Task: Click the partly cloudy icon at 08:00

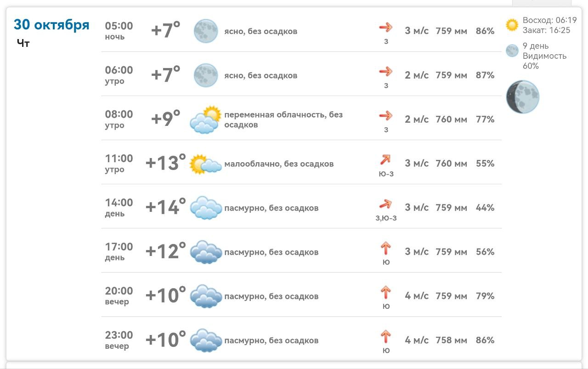Action: click(x=205, y=119)
